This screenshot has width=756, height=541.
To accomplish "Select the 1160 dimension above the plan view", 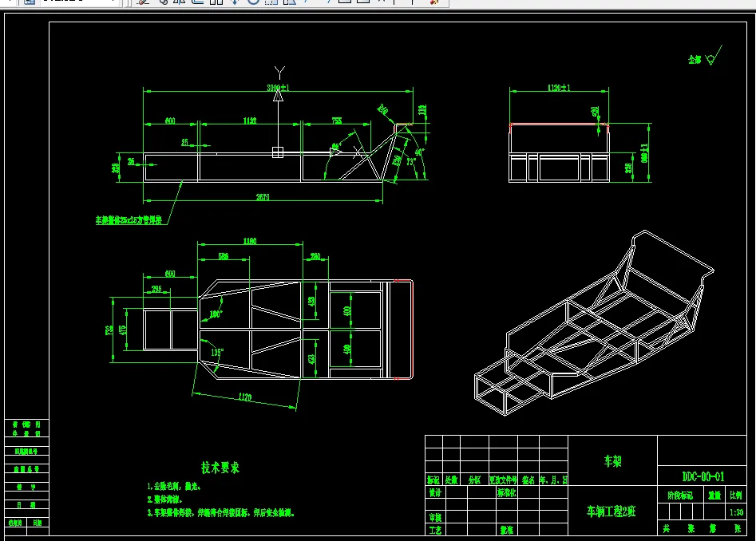I will (x=250, y=241).
